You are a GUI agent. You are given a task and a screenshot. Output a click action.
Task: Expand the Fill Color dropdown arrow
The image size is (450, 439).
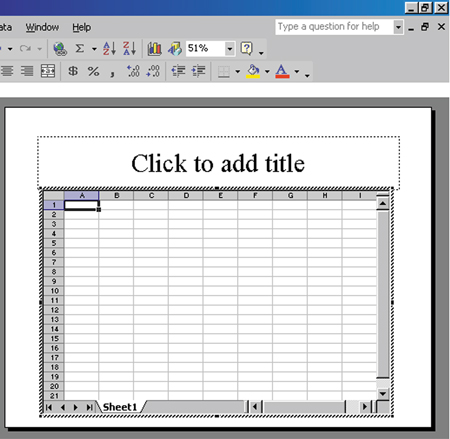(x=267, y=71)
